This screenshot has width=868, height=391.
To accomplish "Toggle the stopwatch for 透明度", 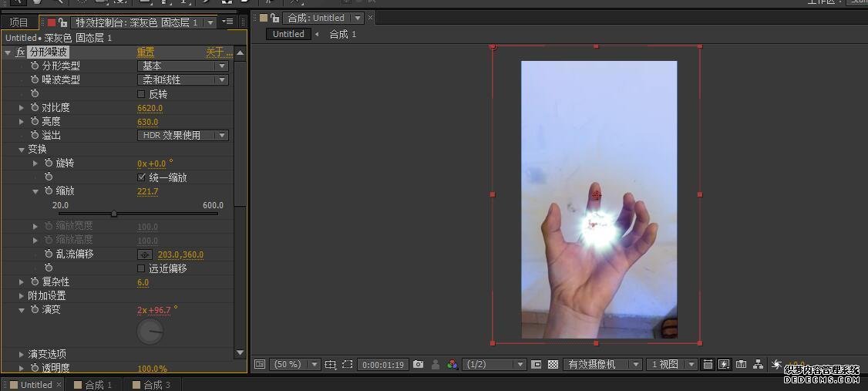I will (35, 368).
